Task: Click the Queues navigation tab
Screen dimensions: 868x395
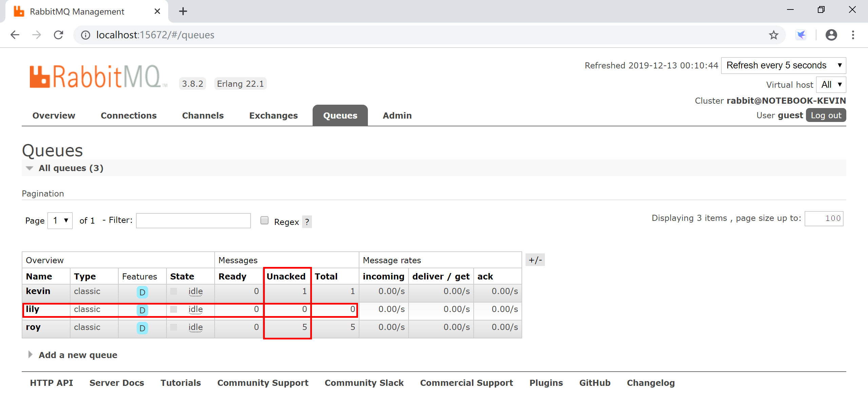Action: [340, 115]
